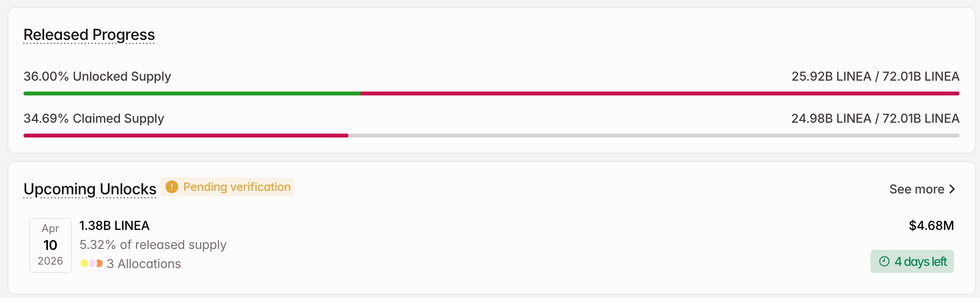This screenshot has width=980, height=298.
Task: Click the yellow allocation dot
Action: [84, 263]
